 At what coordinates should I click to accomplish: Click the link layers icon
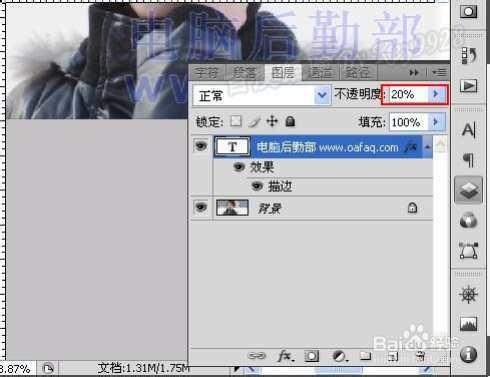pyautogui.click(x=256, y=356)
